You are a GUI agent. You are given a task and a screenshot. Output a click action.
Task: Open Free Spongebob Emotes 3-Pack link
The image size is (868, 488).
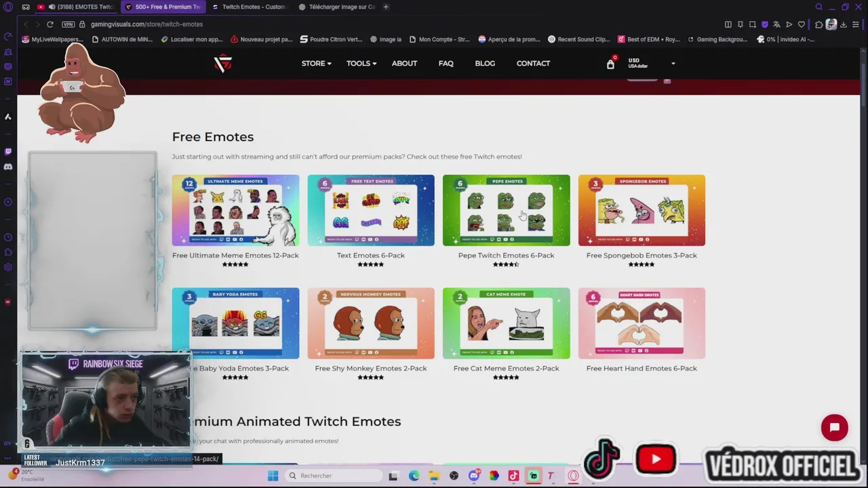pos(642,256)
